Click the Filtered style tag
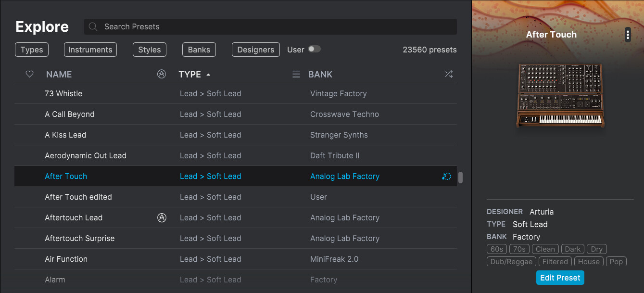 pos(556,262)
